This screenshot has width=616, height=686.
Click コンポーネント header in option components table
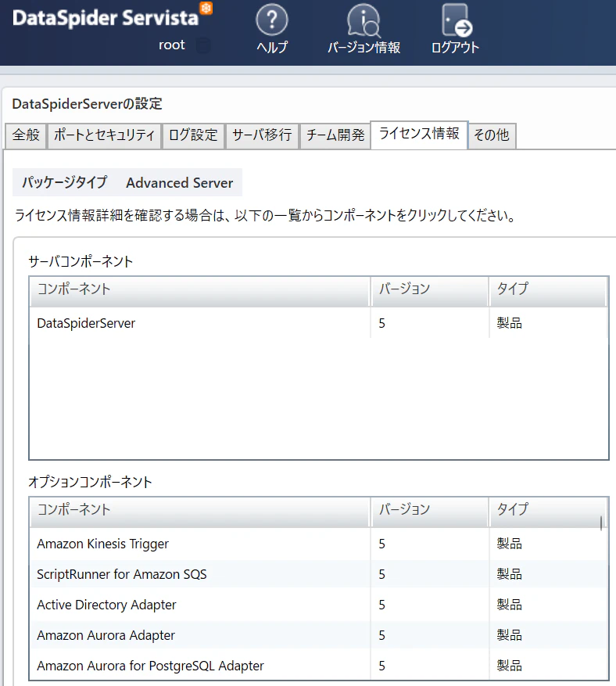point(200,512)
